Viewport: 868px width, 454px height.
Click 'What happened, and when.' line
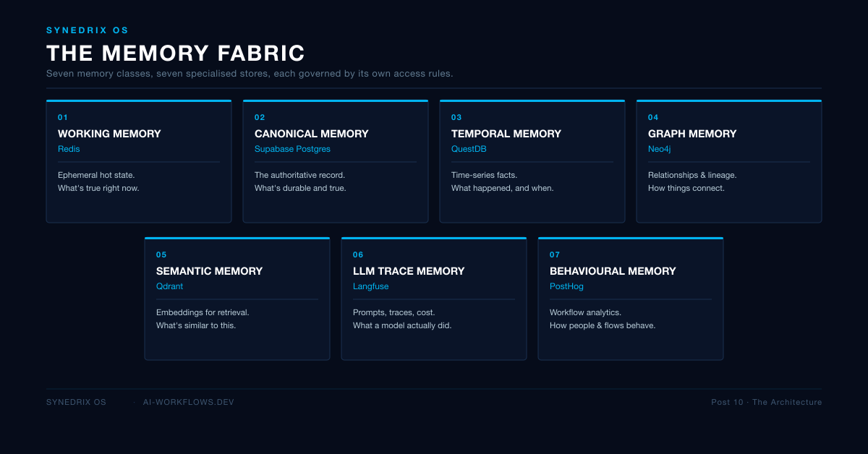(x=502, y=188)
